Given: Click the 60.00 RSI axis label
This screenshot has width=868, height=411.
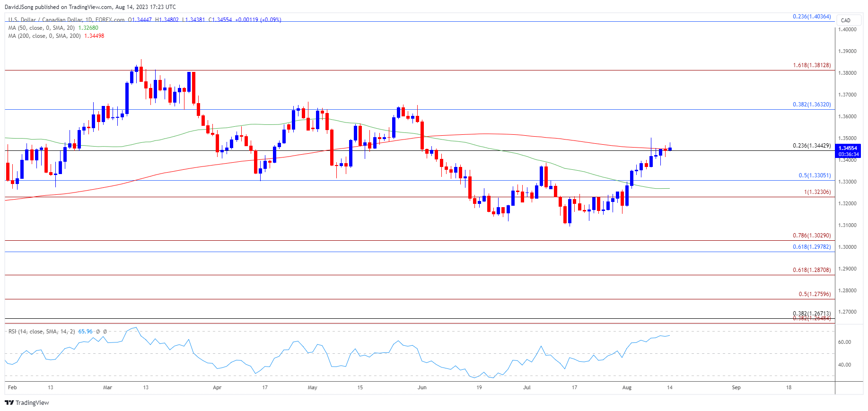Looking at the screenshot, I should pos(844,342).
